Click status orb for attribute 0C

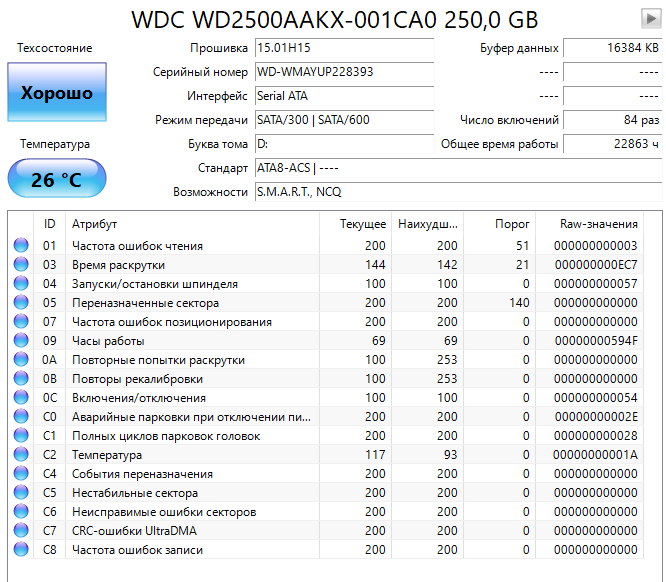click(x=21, y=397)
